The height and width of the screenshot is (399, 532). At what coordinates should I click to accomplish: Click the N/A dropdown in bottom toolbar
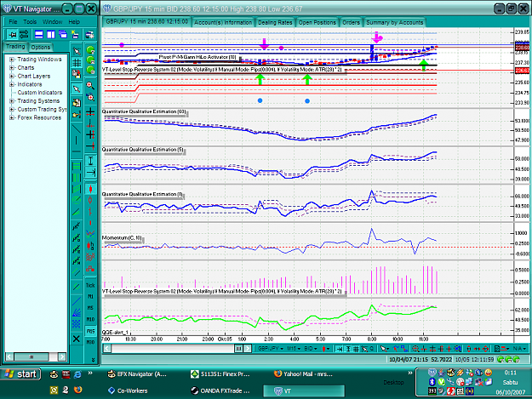click(519, 349)
